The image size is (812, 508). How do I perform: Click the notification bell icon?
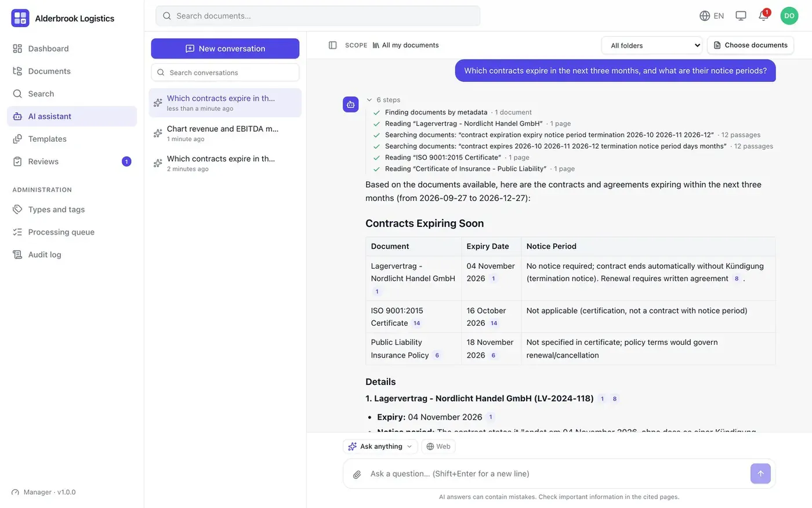click(763, 16)
